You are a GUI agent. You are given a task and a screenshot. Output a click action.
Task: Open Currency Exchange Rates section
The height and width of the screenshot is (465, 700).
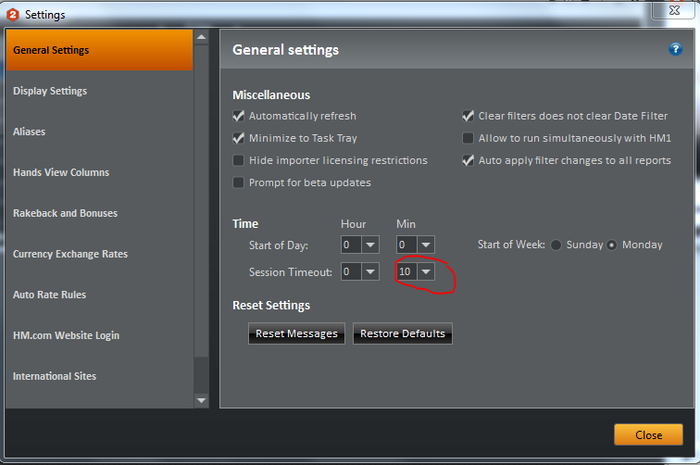coord(100,254)
